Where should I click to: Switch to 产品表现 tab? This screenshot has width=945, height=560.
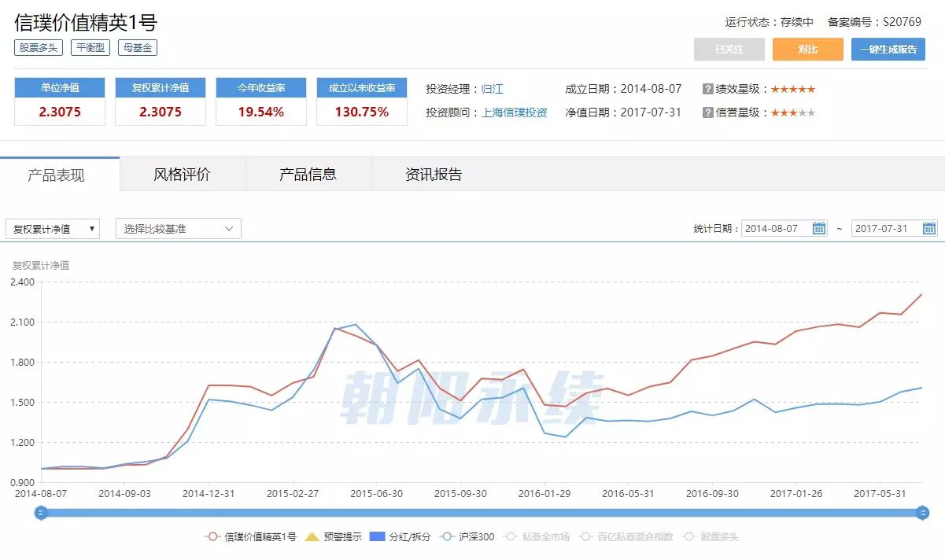(60, 175)
